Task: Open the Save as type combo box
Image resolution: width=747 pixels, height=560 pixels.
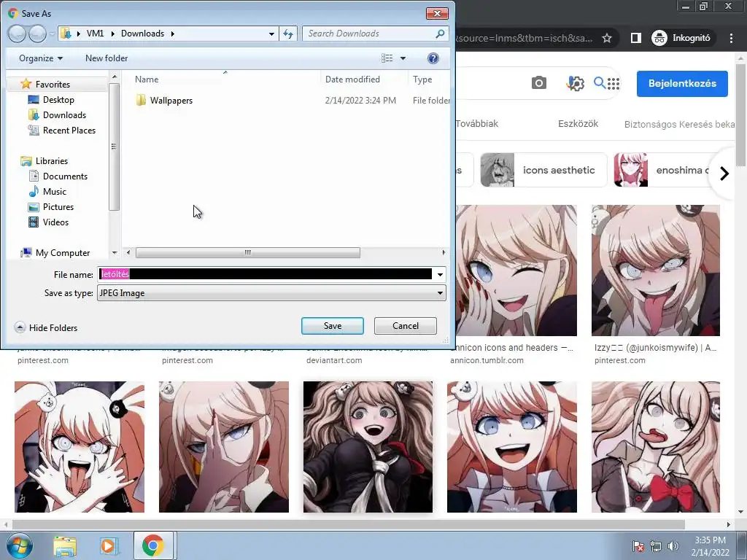Action: tap(271, 293)
